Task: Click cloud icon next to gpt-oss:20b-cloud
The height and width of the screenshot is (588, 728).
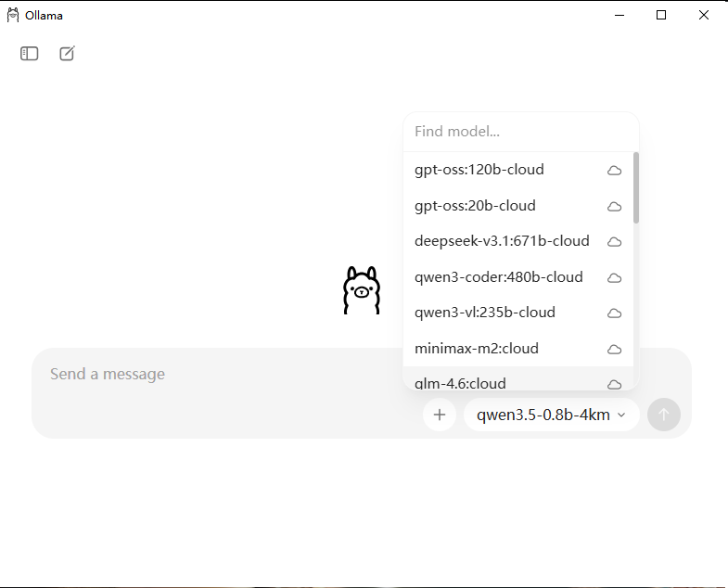Action: click(x=614, y=206)
